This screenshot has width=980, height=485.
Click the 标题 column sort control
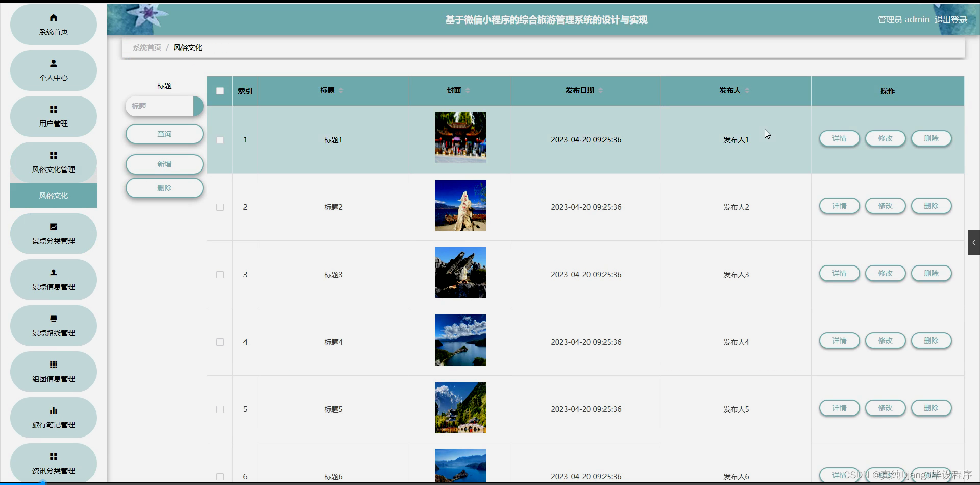[341, 90]
